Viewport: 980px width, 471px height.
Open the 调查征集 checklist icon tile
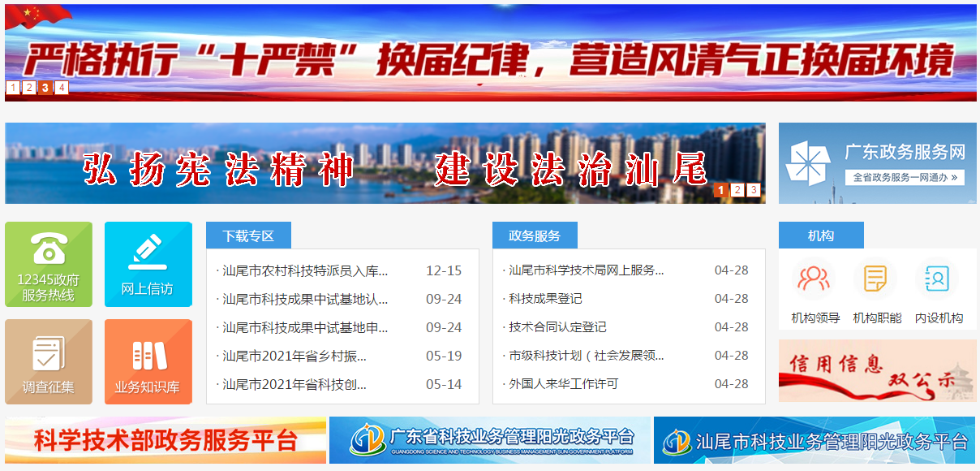49,361
